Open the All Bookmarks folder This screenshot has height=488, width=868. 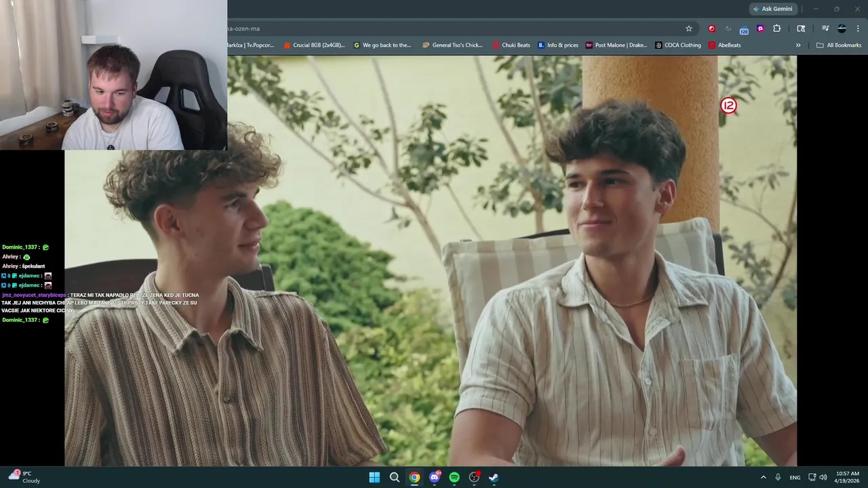839,45
